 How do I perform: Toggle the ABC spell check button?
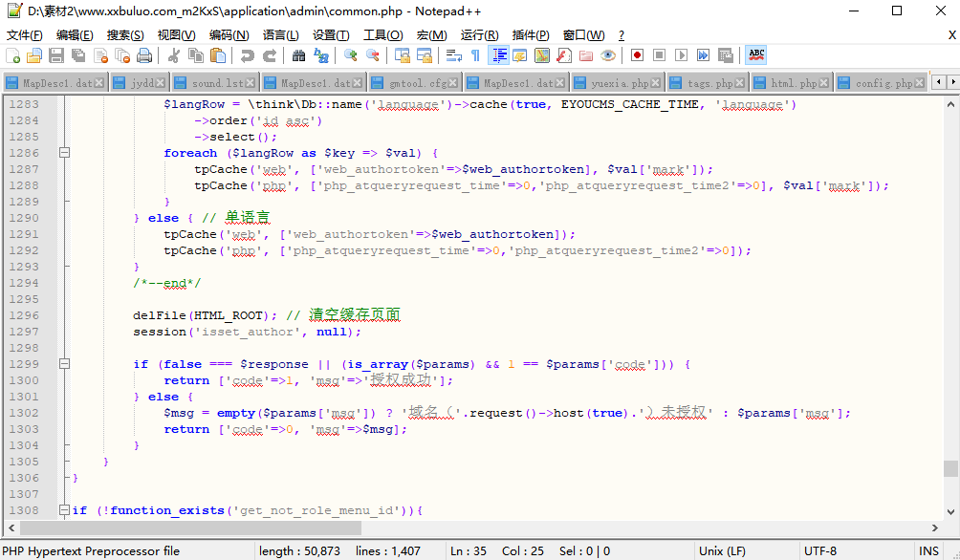(756, 55)
